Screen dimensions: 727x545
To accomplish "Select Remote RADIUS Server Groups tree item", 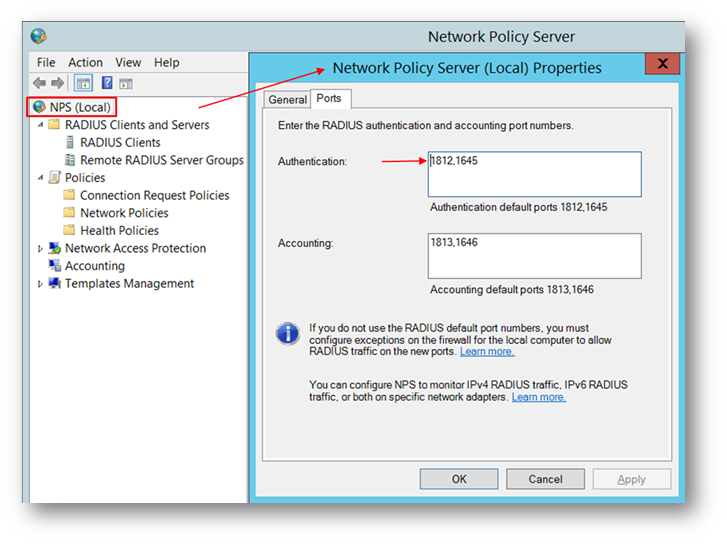I will click(162, 160).
